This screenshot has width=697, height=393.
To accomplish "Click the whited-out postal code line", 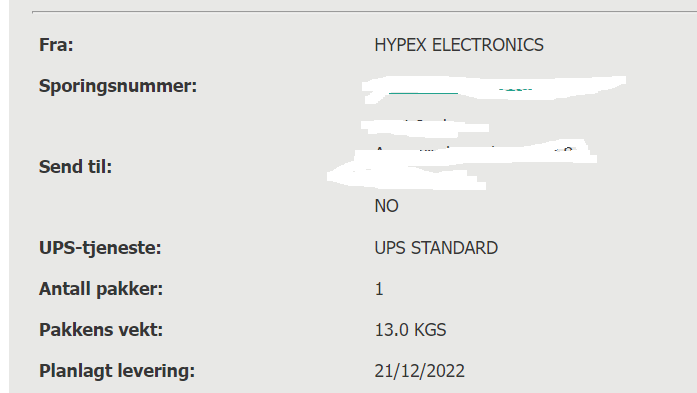I will pos(406,177).
